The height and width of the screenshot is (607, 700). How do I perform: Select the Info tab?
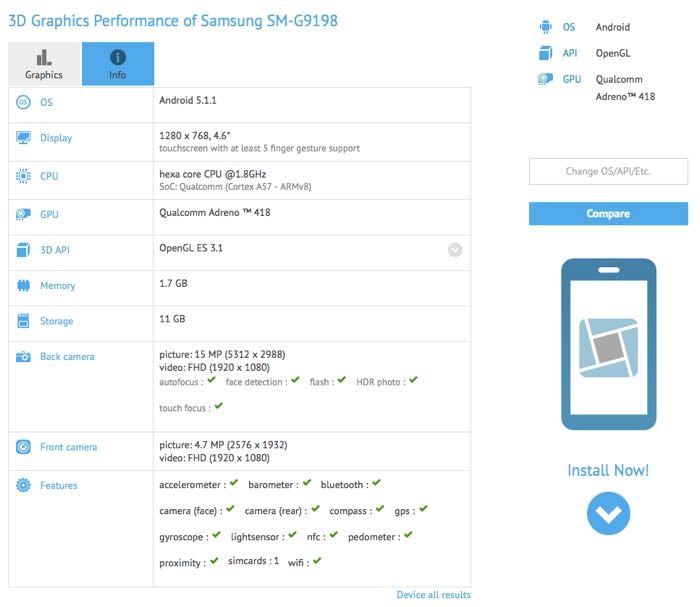click(x=118, y=64)
